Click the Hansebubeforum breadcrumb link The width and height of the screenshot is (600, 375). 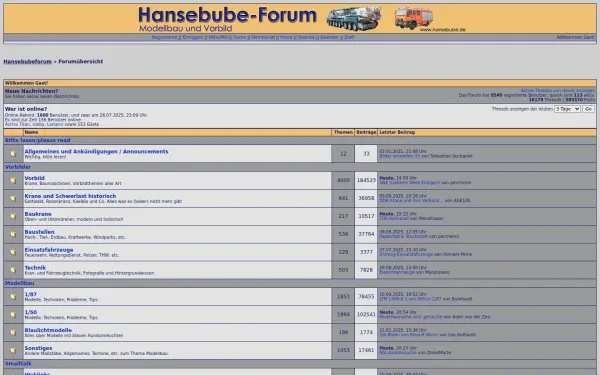click(28, 61)
